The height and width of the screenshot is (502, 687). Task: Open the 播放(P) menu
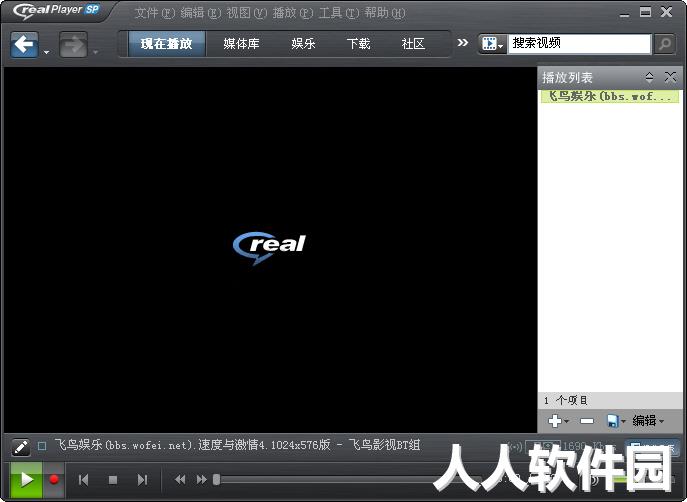tap(293, 13)
